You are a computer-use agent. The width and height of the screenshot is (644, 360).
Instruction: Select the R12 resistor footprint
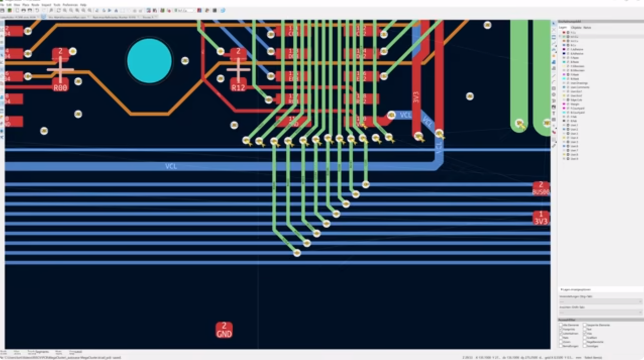238,70
